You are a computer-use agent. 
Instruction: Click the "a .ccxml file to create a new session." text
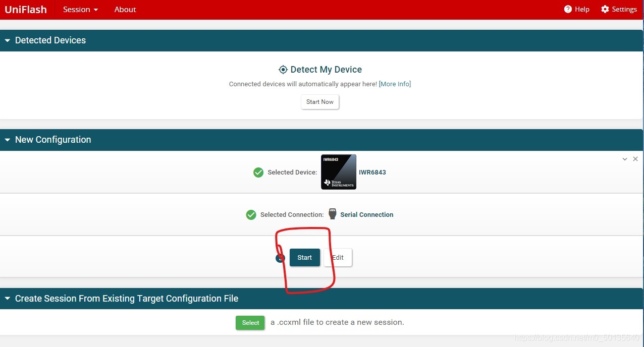point(337,322)
